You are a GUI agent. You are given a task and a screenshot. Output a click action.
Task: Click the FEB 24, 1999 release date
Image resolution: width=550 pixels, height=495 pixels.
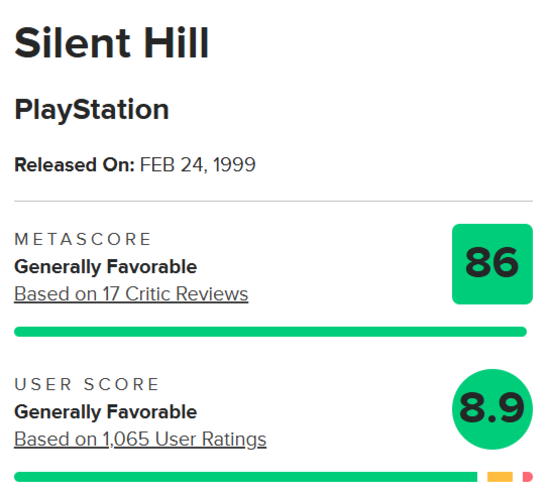(198, 165)
